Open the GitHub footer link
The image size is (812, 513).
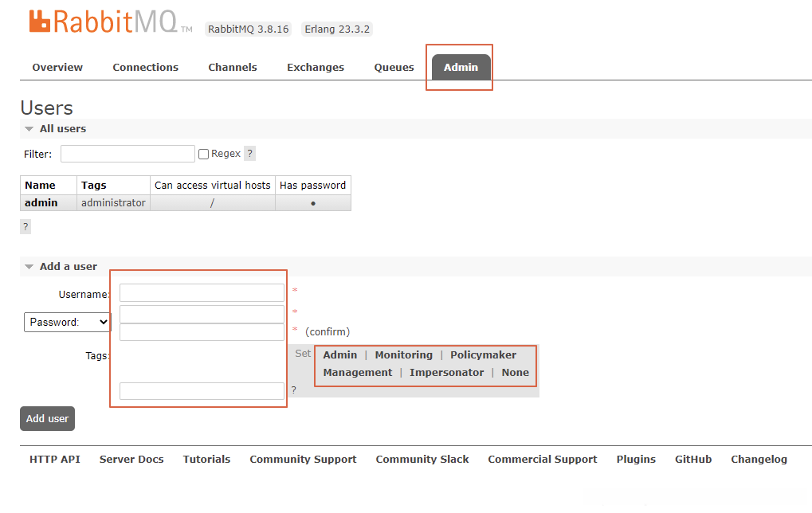(x=693, y=459)
